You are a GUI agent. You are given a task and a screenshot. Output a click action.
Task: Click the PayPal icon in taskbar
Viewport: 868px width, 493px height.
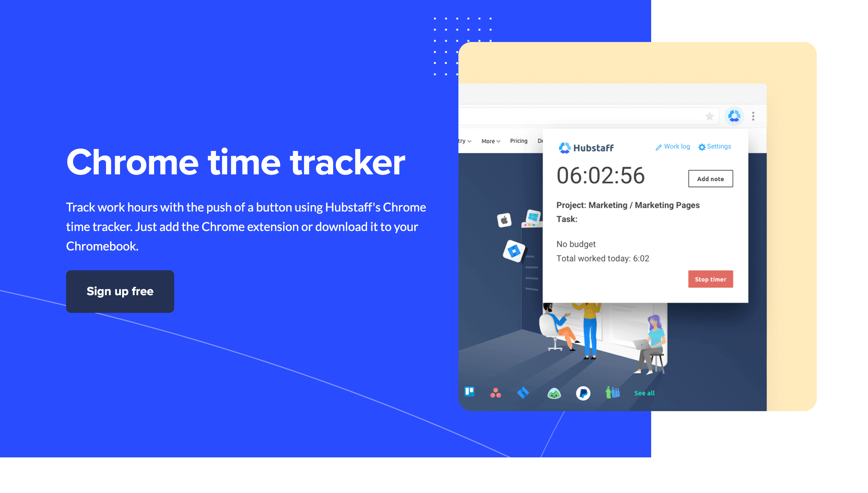[583, 392]
